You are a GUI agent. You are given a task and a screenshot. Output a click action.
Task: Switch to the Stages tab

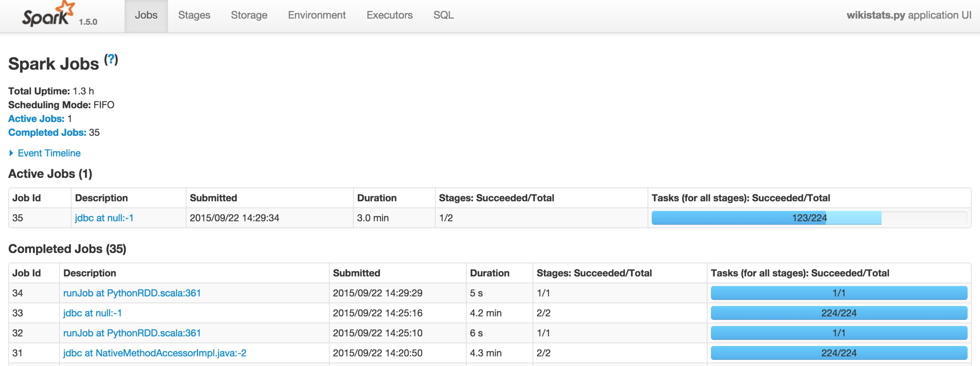point(194,15)
